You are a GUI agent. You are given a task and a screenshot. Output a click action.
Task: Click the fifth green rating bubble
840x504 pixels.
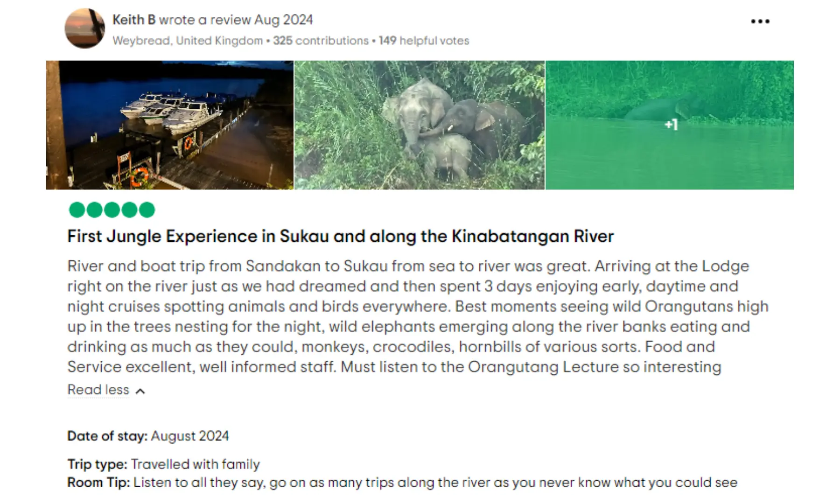click(x=147, y=210)
